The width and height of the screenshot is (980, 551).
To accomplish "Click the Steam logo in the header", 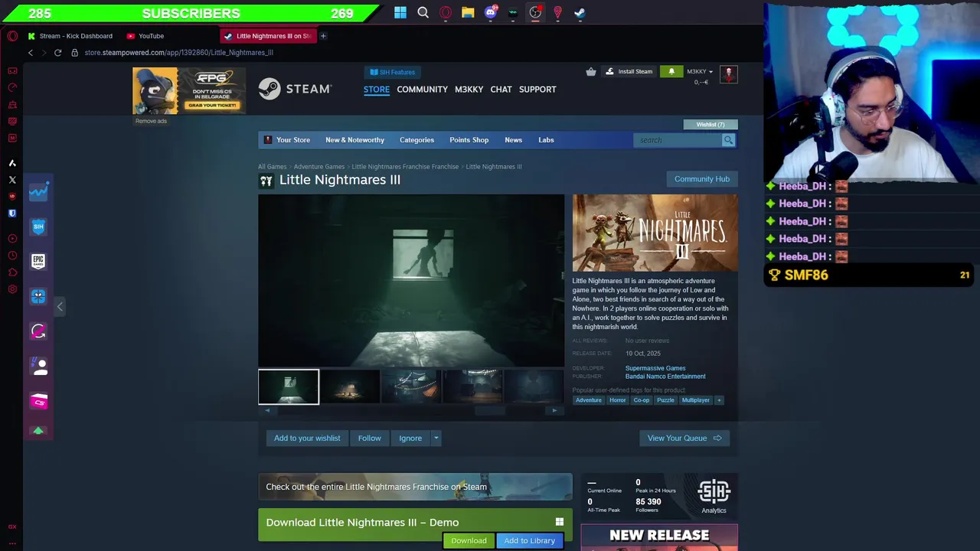I will coord(295,89).
